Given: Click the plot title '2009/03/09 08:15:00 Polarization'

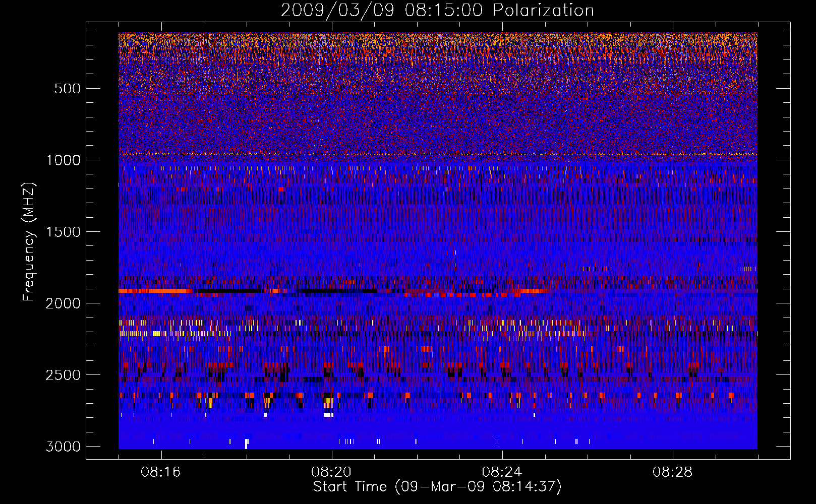Looking at the screenshot, I should [437, 10].
